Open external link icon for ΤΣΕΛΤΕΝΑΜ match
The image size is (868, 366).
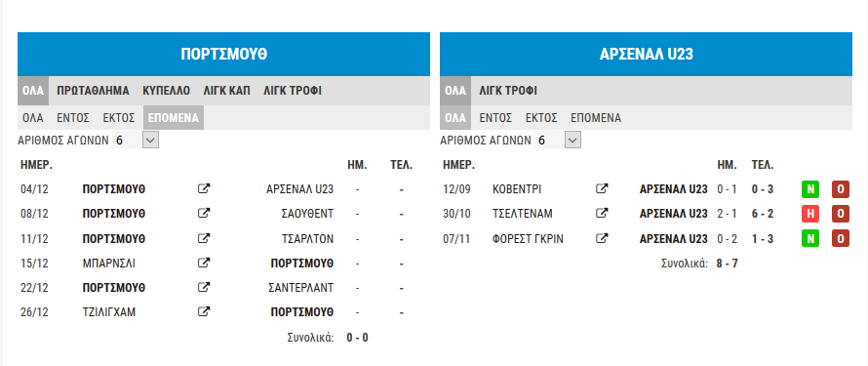602,213
